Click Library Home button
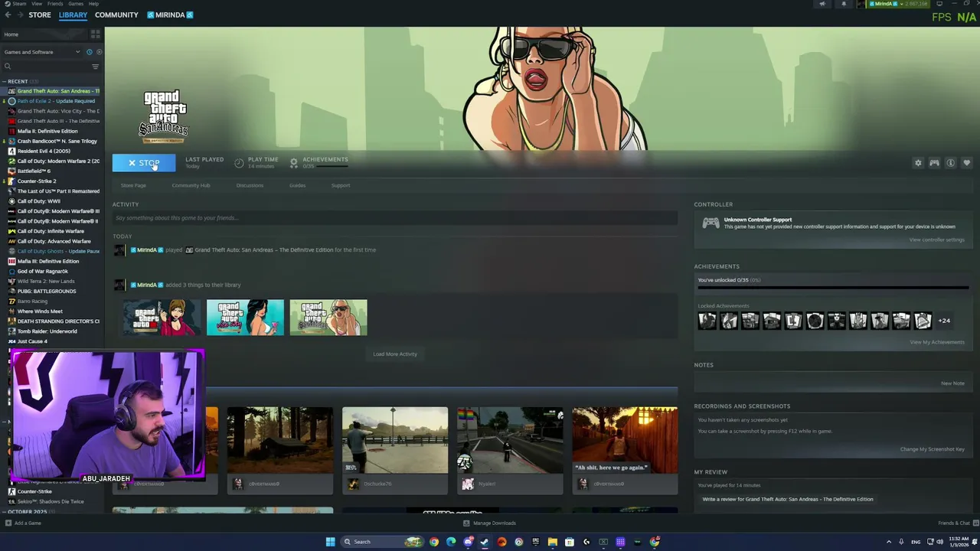Screen dimensions: 980x551 pos(44,34)
